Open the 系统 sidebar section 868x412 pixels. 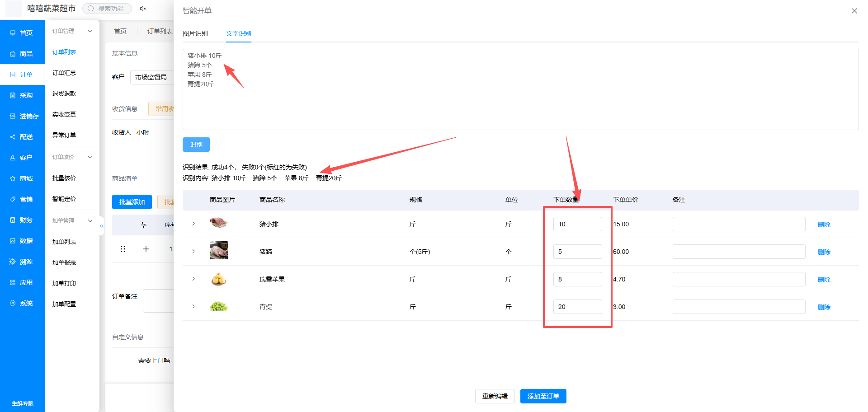(x=22, y=303)
